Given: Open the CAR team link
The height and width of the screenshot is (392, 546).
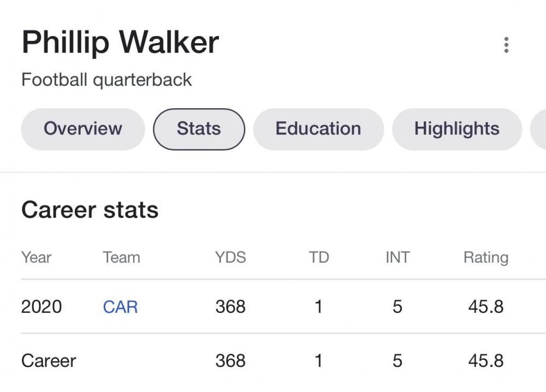Looking at the screenshot, I should pos(120,307).
